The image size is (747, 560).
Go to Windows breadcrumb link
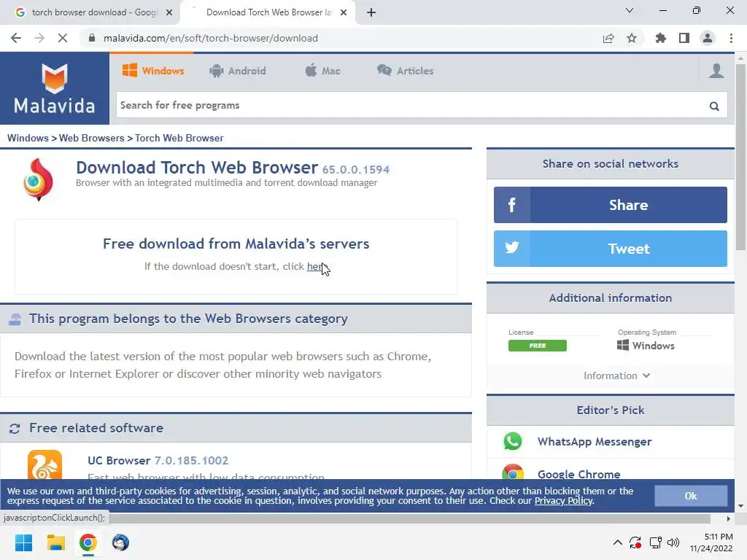pos(28,138)
